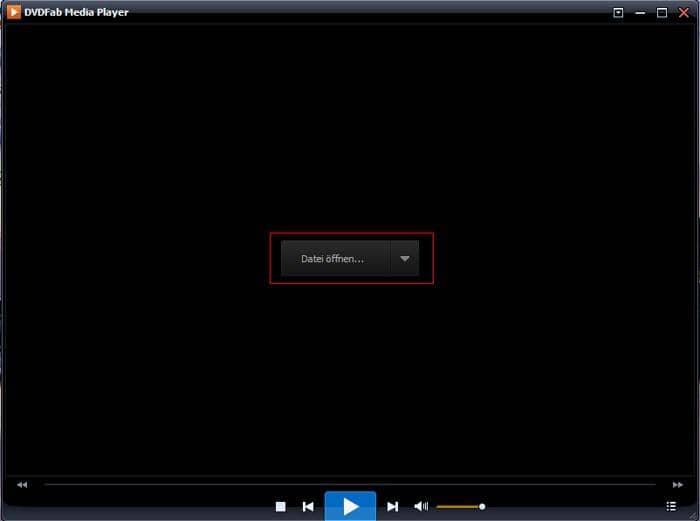Open the title bar menu dropdown icon
Screen dimensions: 700x521
pyautogui.click(x=618, y=13)
